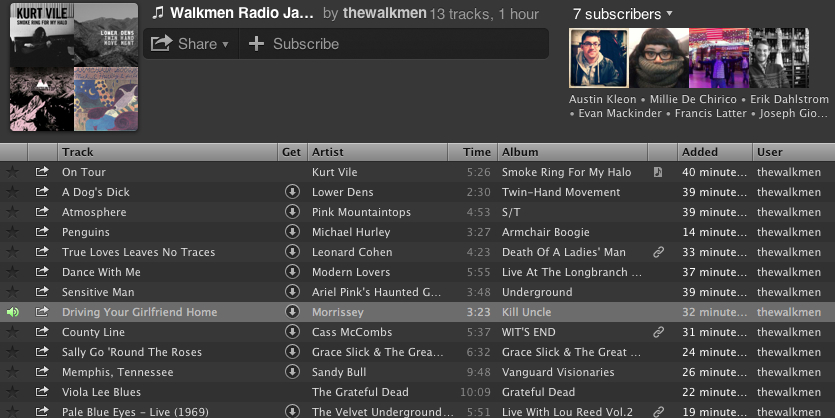Click download icon for Memphis, Tennessee

tap(292, 372)
